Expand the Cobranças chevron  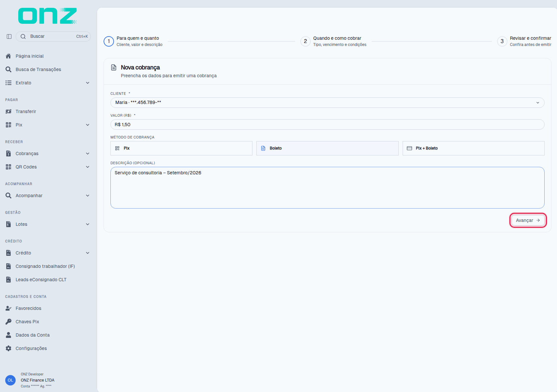pos(88,153)
